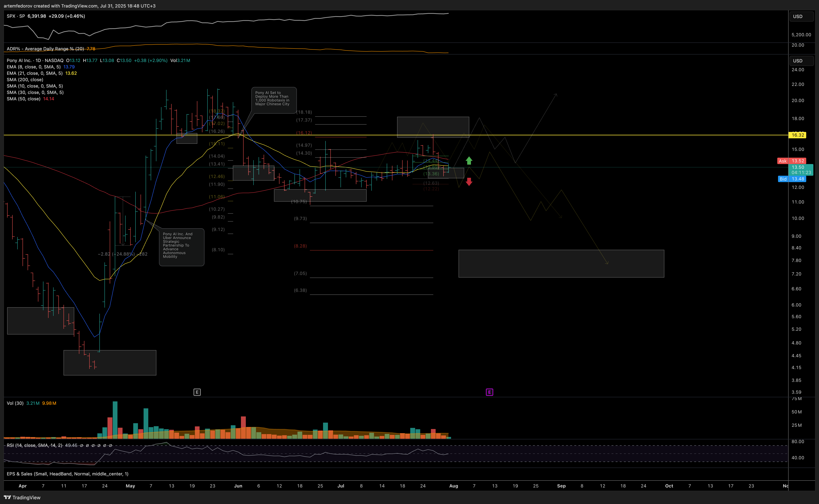The height and width of the screenshot is (504, 819).
Task: Click the (9.12) Fibonacci level label
Action: click(x=218, y=229)
